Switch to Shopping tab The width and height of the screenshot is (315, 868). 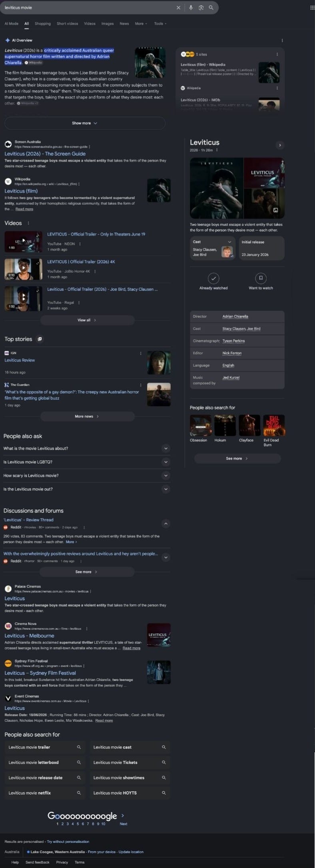(43, 24)
